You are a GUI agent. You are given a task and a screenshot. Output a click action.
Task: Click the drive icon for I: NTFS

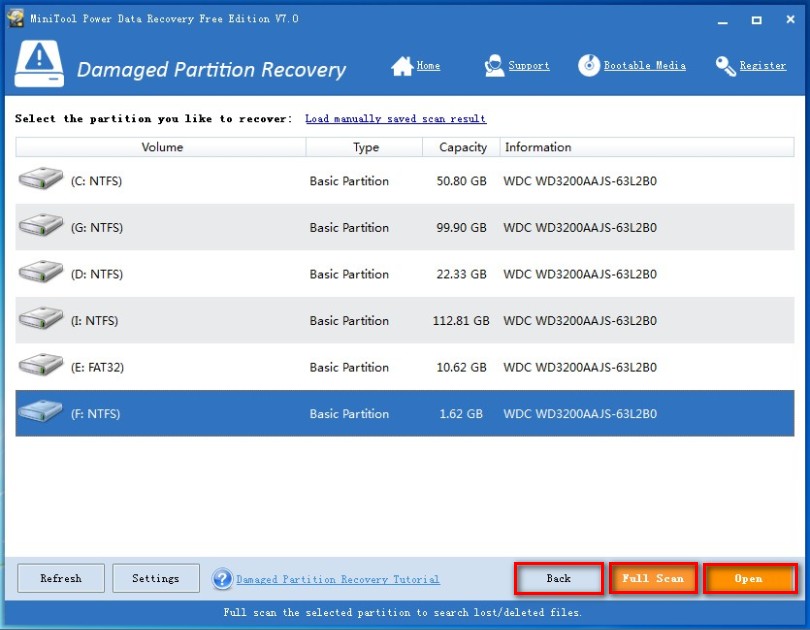click(x=41, y=318)
